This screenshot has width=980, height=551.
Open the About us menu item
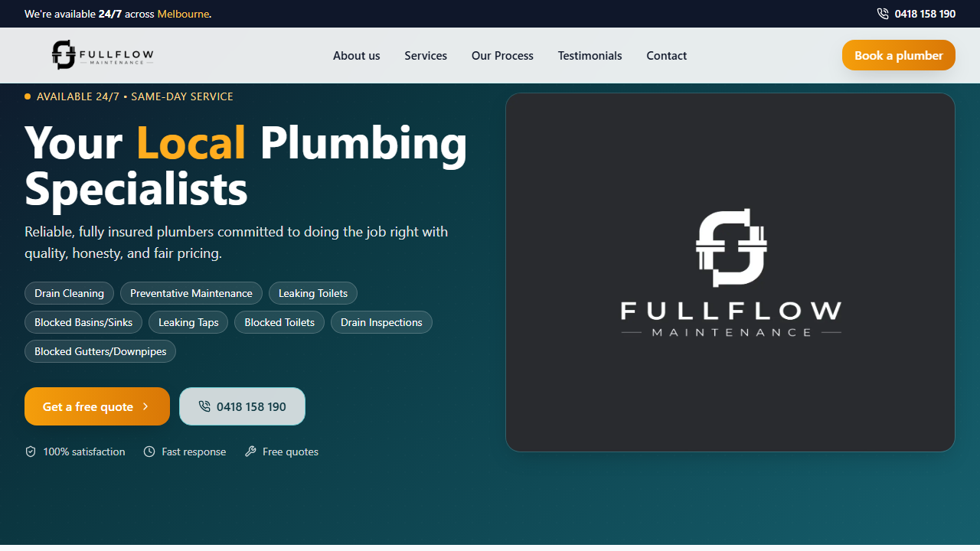[356, 56]
